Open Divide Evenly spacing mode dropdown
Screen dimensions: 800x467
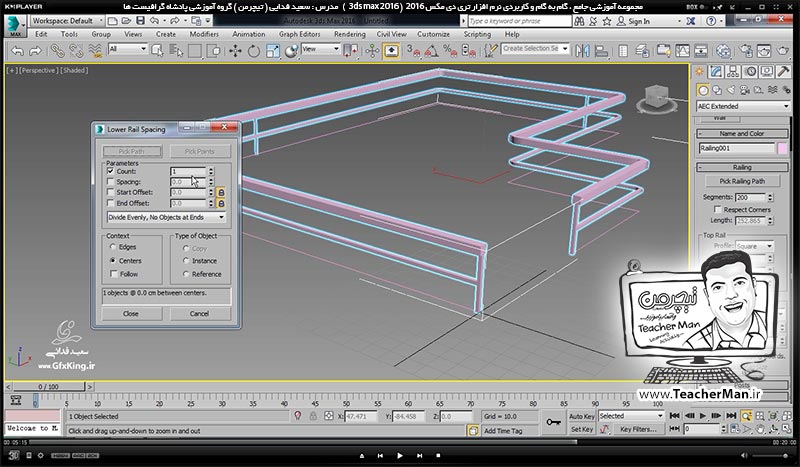[166, 217]
